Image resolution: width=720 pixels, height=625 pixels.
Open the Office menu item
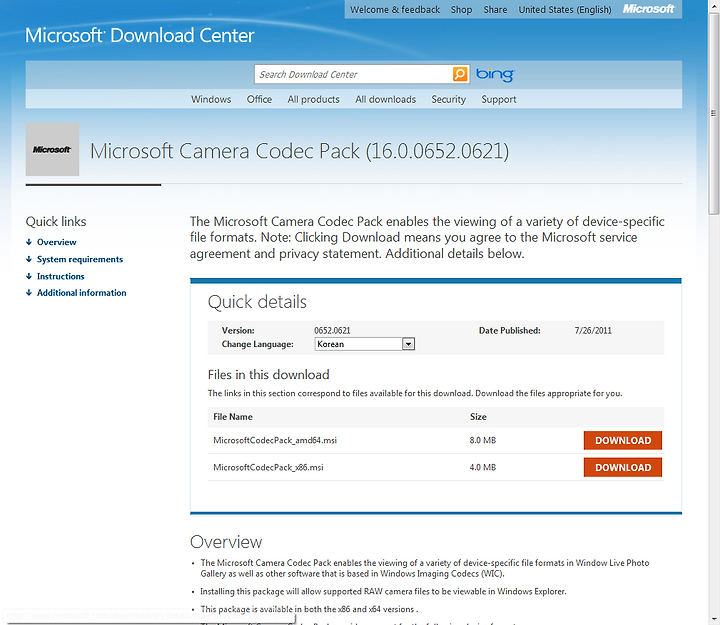[259, 99]
